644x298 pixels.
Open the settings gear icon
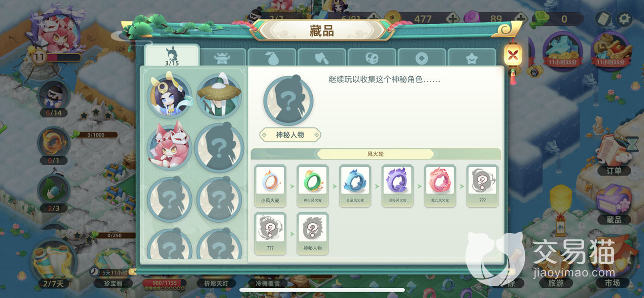(624, 19)
